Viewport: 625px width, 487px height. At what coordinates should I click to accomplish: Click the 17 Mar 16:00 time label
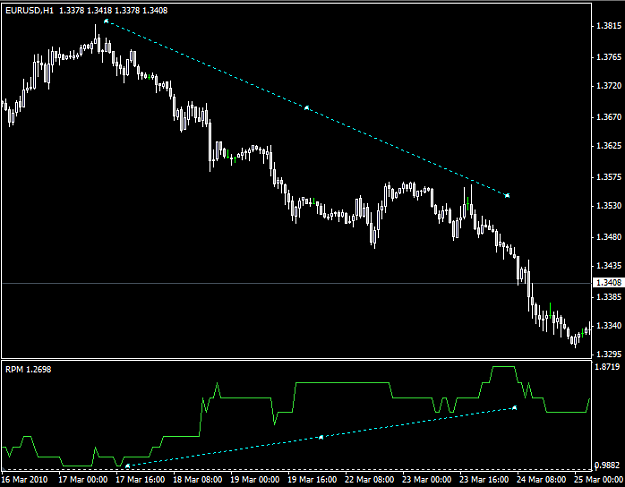140,479
